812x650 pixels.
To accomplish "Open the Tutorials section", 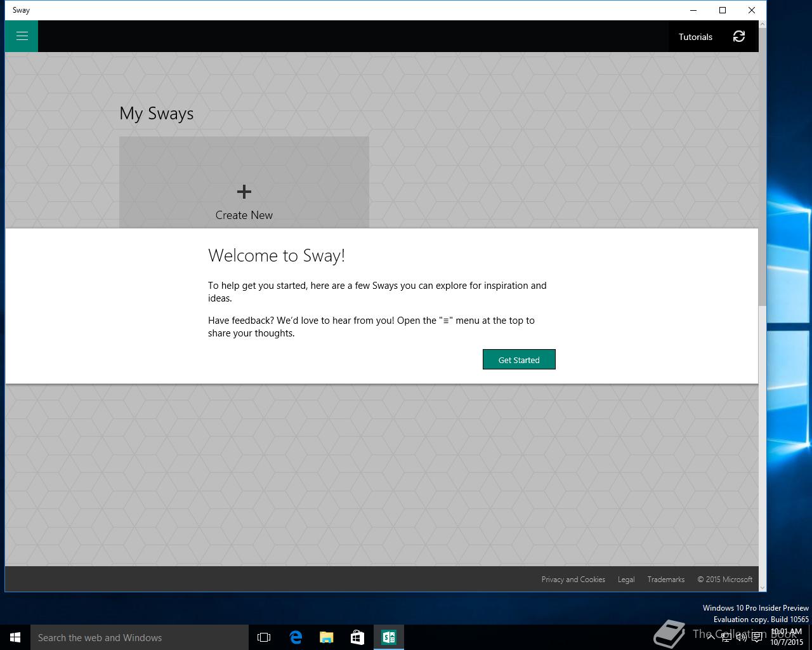I will (x=695, y=37).
